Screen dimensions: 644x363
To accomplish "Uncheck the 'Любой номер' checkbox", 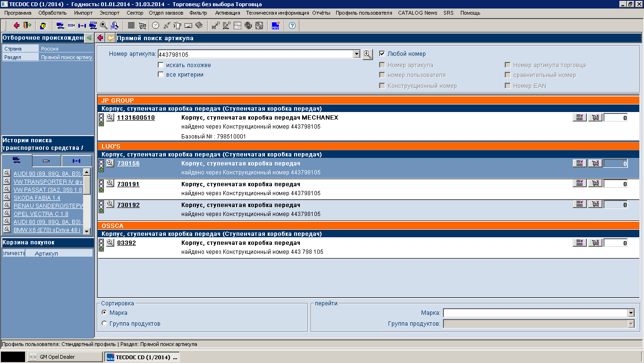I will tap(382, 54).
